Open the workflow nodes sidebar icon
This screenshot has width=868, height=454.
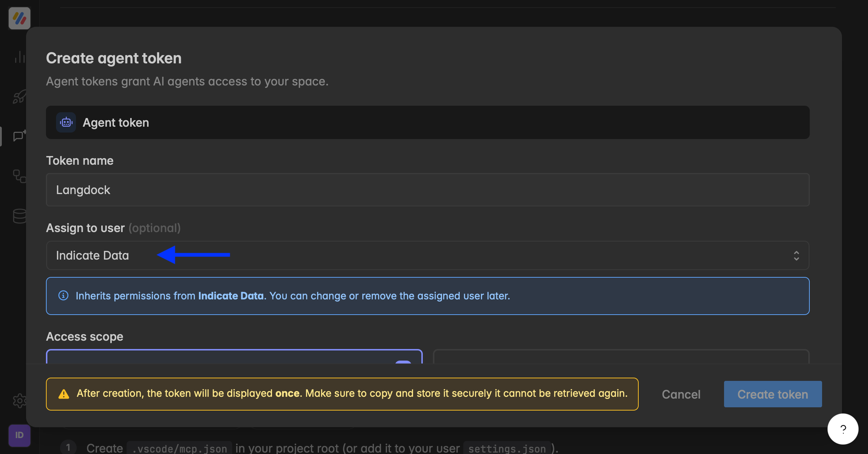(20, 176)
